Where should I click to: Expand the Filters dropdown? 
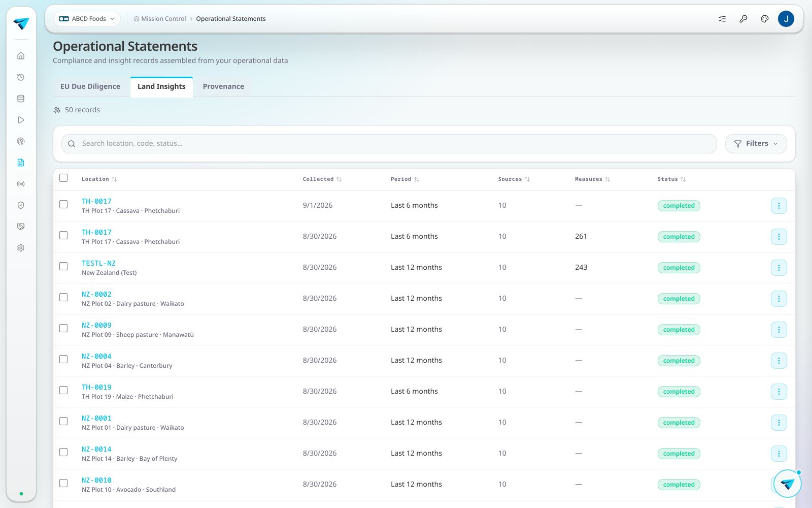click(x=756, y=144)
